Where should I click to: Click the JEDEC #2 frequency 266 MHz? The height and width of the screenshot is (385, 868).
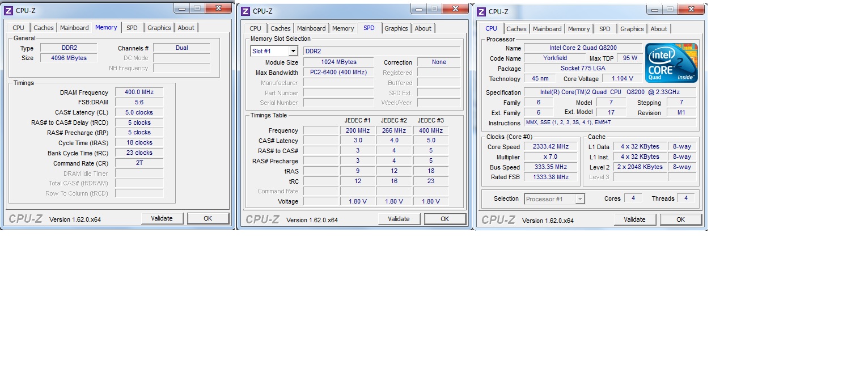pyautogui.click(x=394, y=130)
